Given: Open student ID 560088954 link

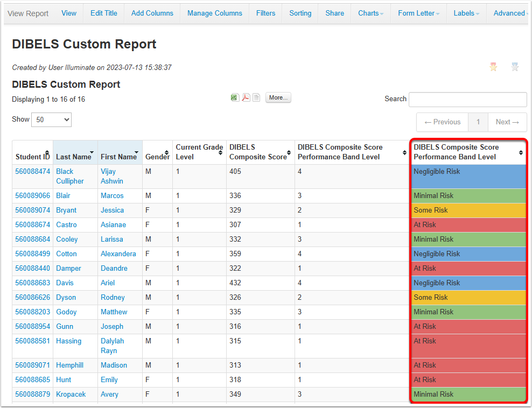Looking at the screenshot, I should 32,327.
